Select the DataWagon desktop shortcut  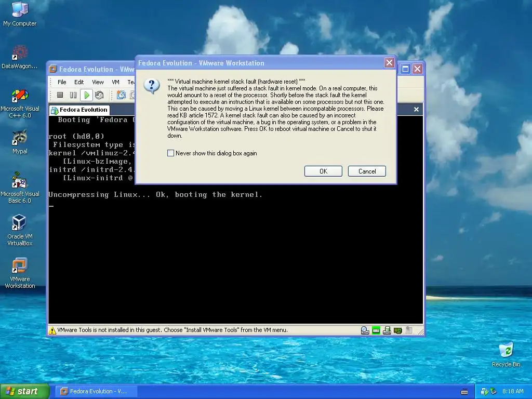(x=20, y=57)
